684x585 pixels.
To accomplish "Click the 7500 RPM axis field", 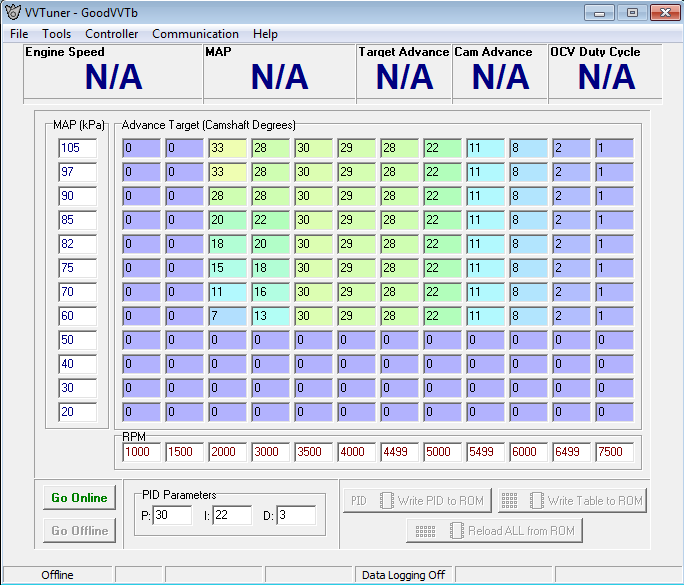I will pyautogui.click(x=615, y=452).
